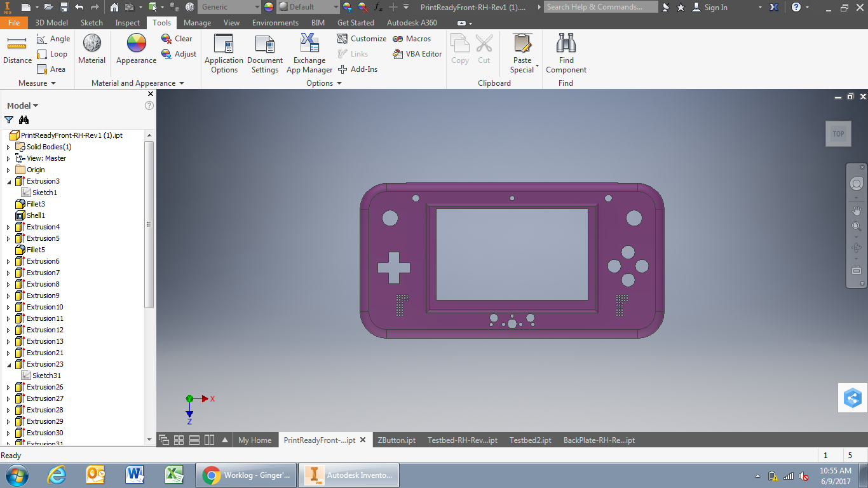Viewport: 868px width, 488px height.
Task: Open the Material browser
Action: coord(92,50)
